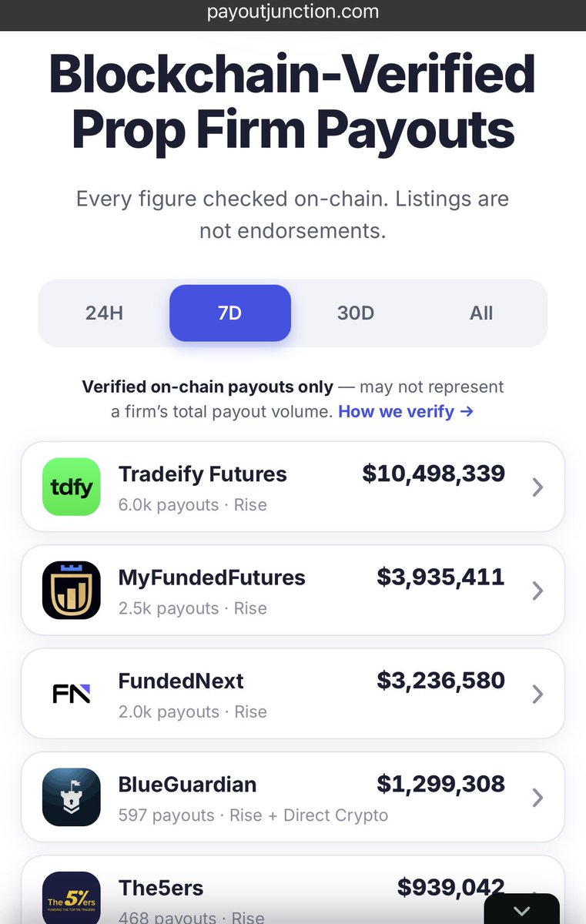Expand MyFundedFutures row chevron
586x924 pixels.
[x=537, y=591]
